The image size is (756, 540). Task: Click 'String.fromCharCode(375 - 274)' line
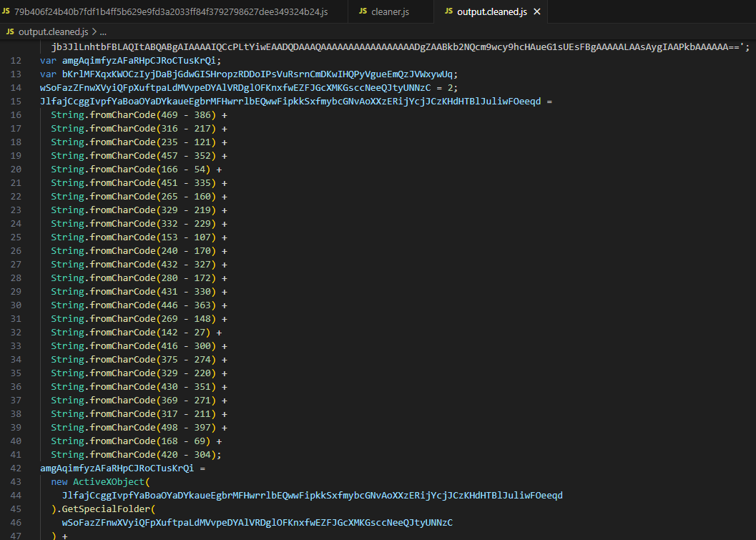point(139,359)
